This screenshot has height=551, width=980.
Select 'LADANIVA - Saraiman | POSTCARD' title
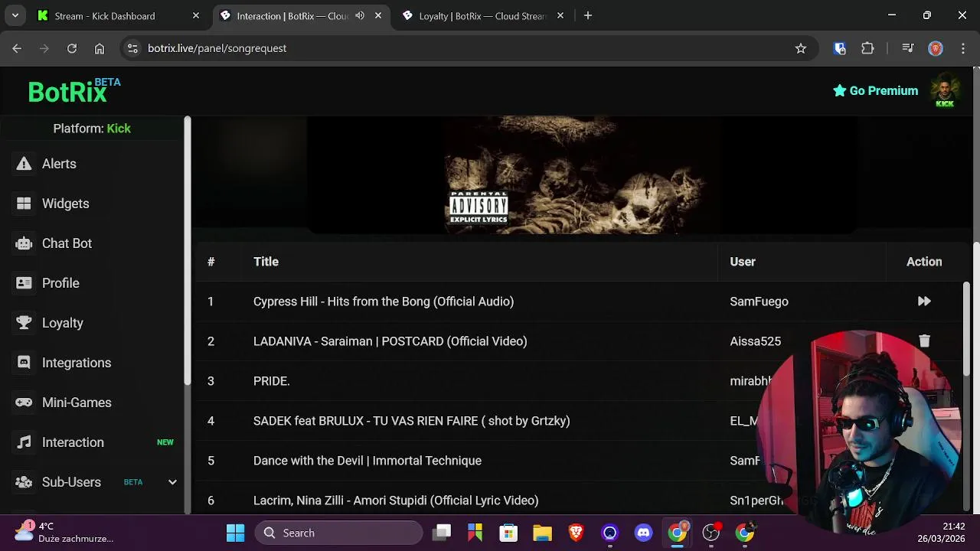[x=390, y=341]
